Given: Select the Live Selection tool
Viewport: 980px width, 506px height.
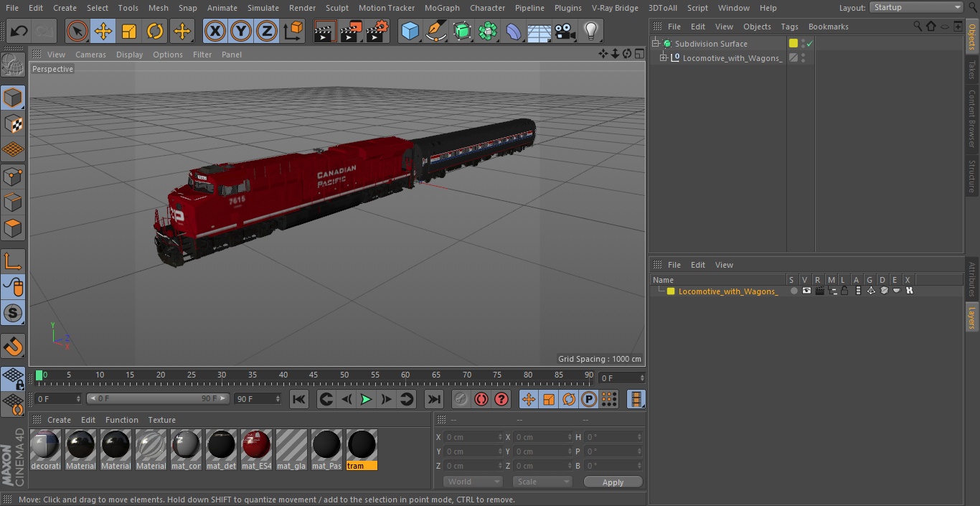Looking at the screenshot, I should click(77, 31).
